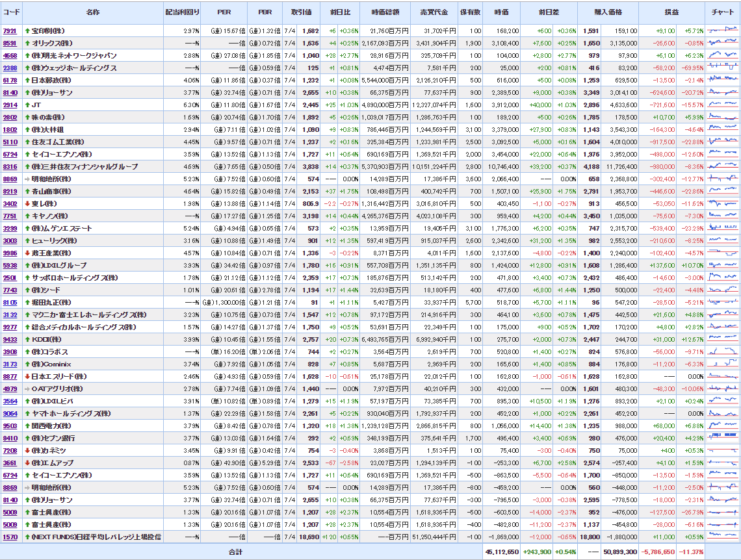Viewport: 741px width, 560px height.
Task: Click the PER column header
Action: [x=225, y=12]
